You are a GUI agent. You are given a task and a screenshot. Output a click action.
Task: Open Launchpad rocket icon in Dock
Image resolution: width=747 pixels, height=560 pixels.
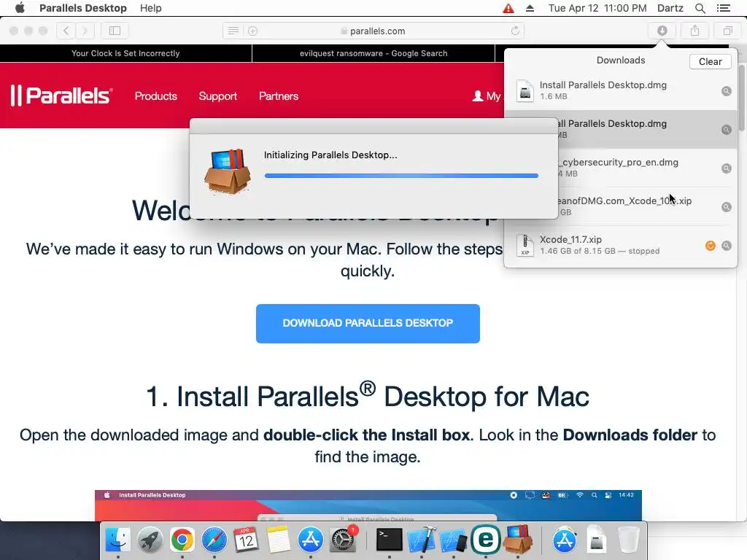(x=150, y=540)
